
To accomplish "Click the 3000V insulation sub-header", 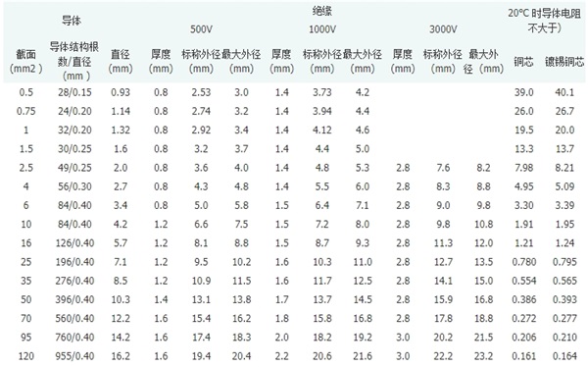I will (x=443, y=29).
